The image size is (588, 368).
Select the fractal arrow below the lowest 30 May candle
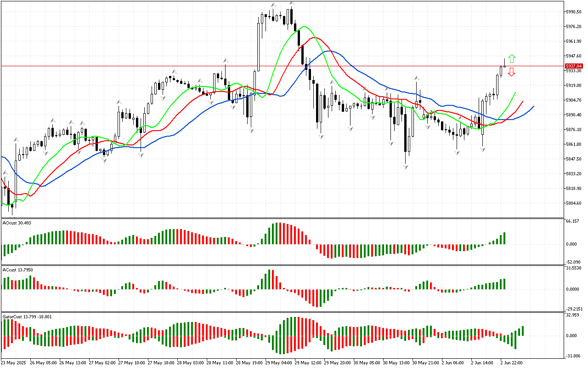click(406, 167)
